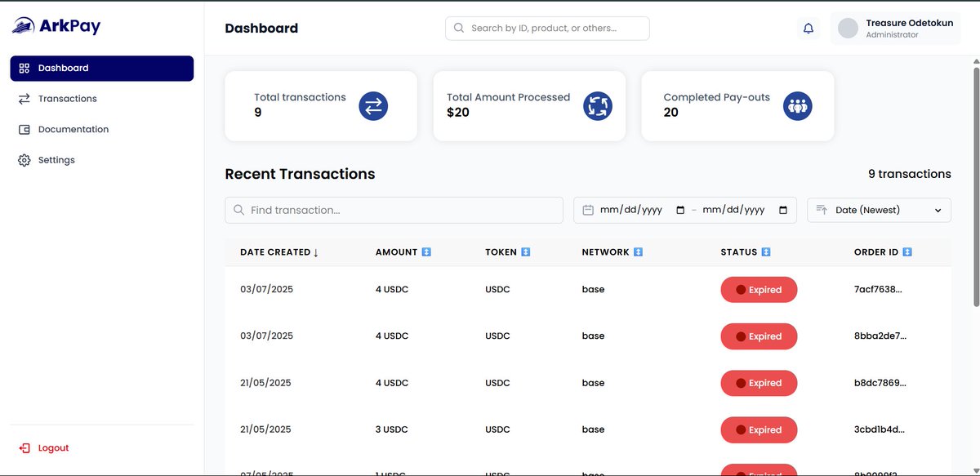The width and height of the screenshot is (980, 476).
Task: Click Expired status for order 3cbd1b4d
Action: (x=759, y=429)
